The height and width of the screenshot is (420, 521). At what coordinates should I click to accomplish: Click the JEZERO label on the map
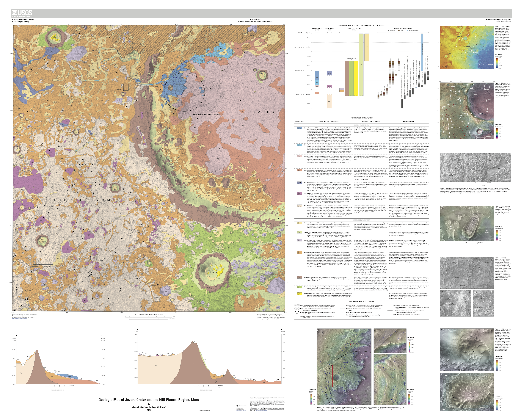pos(262,112)
